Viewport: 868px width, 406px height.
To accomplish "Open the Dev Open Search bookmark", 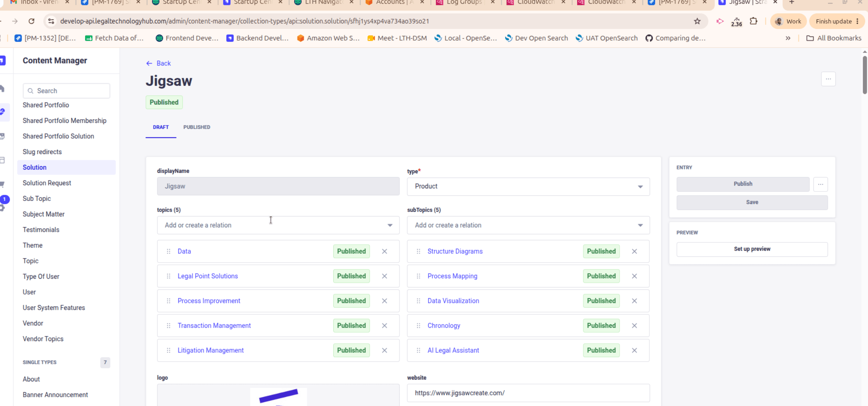I will [x=536, y=38].
